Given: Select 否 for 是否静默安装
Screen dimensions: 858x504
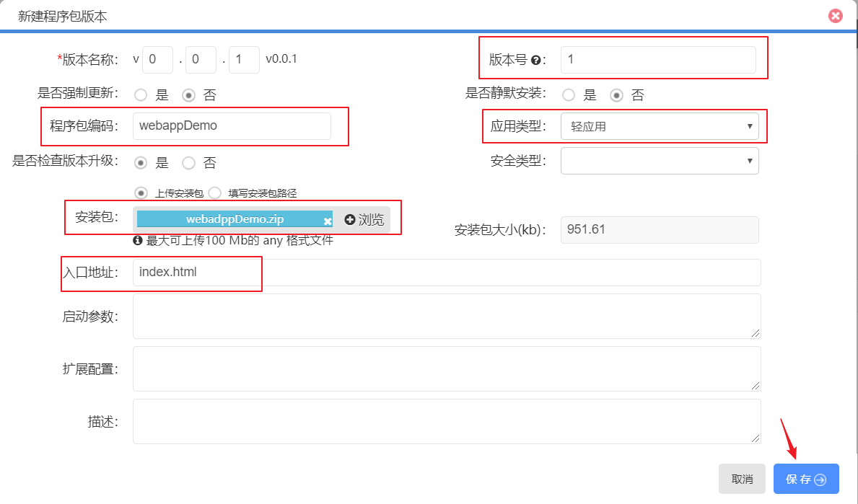Looking at the screenshot, I should coord(616,95).
